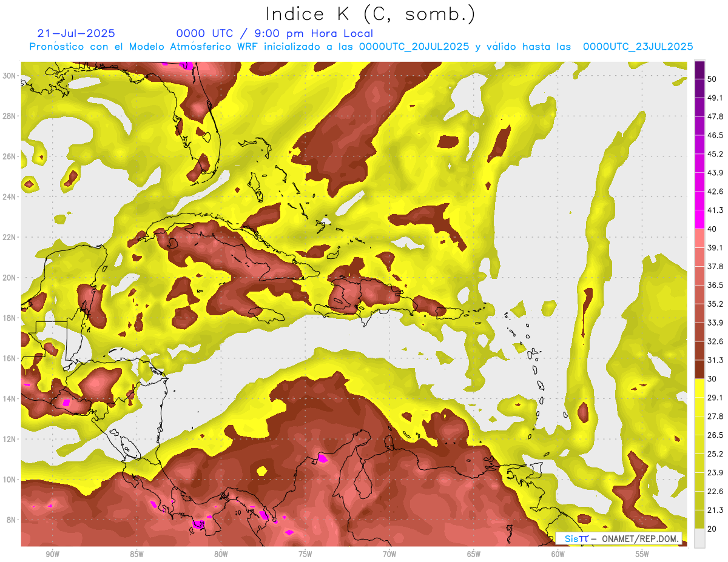Click the colorbar value '25.2'
The image size is (728, 562).
(716, 453)
